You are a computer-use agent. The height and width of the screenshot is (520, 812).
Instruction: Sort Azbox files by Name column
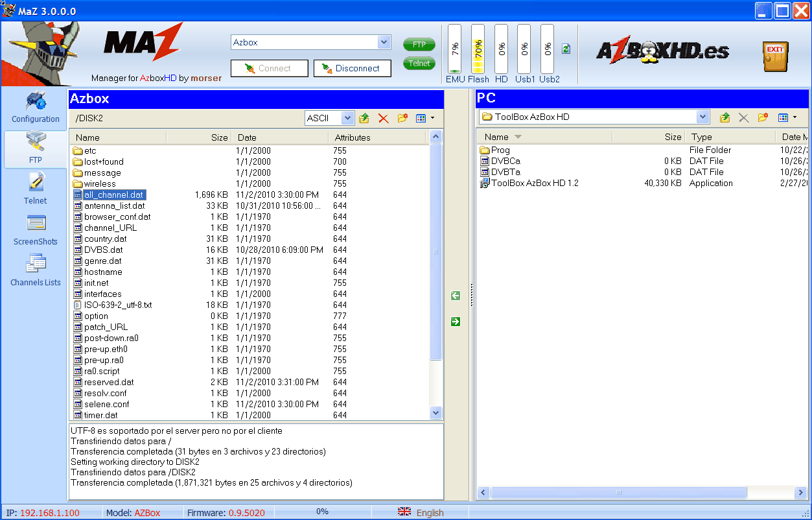[x=118, y=137]
